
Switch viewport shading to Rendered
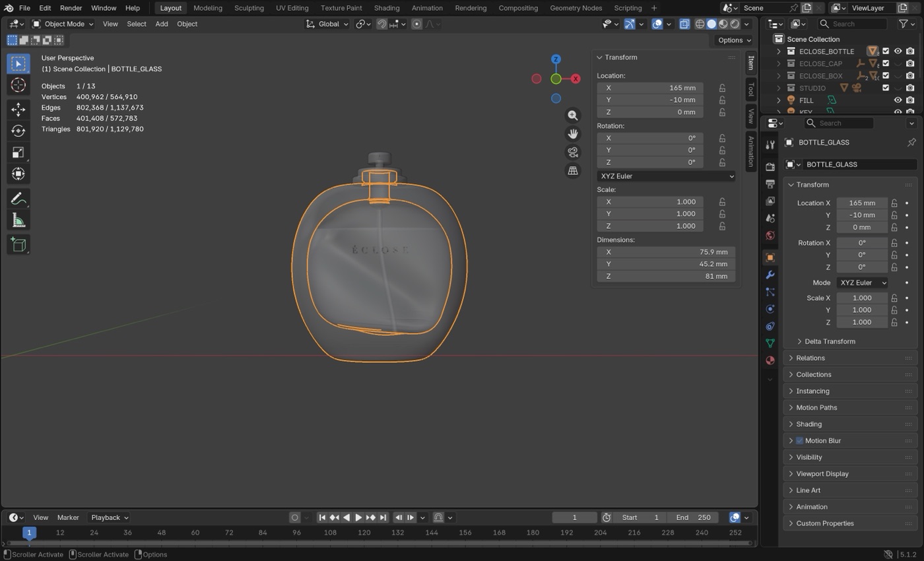pos(735,24)
